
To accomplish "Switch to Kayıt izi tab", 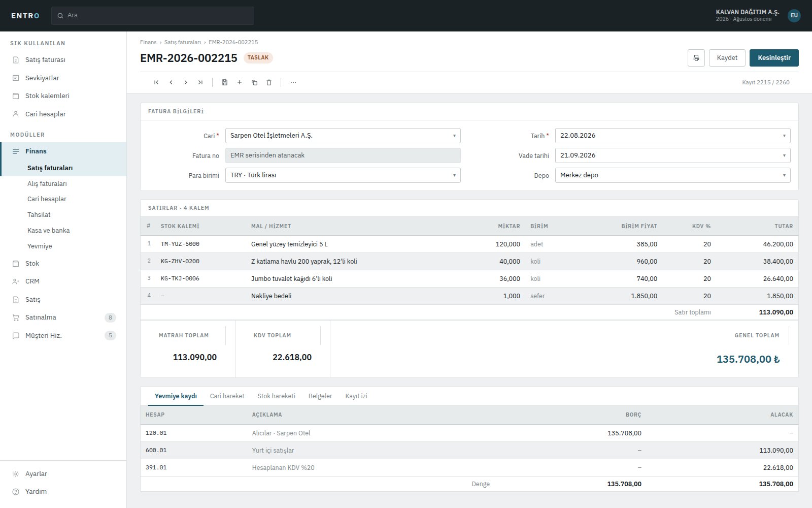I will 356,396.
